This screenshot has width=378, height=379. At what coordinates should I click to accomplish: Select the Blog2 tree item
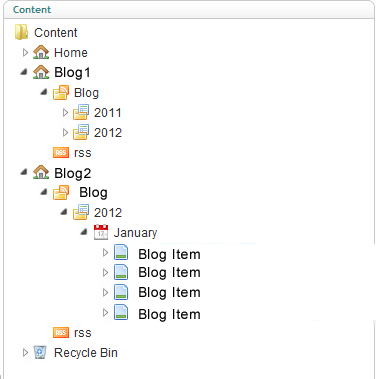pos(73,173)
